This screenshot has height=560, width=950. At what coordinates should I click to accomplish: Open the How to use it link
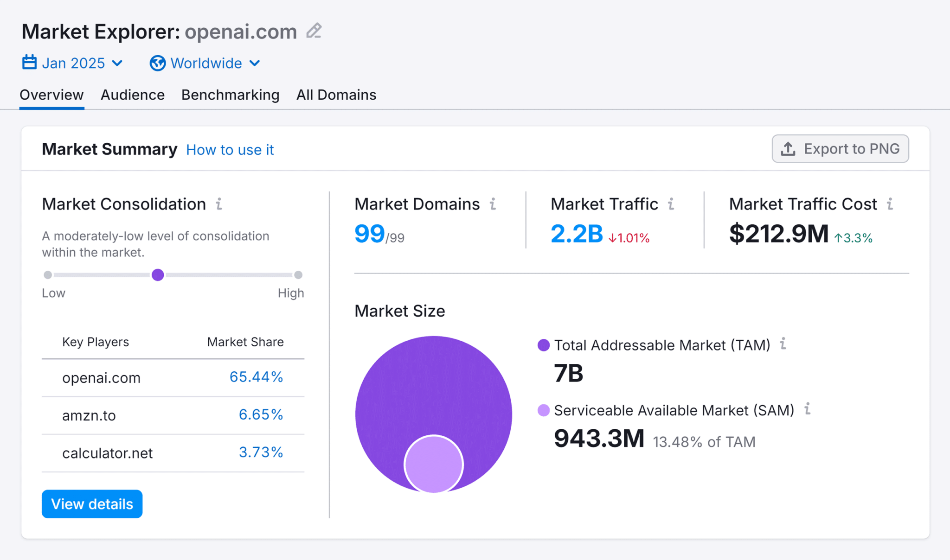(x=230, y=150)
